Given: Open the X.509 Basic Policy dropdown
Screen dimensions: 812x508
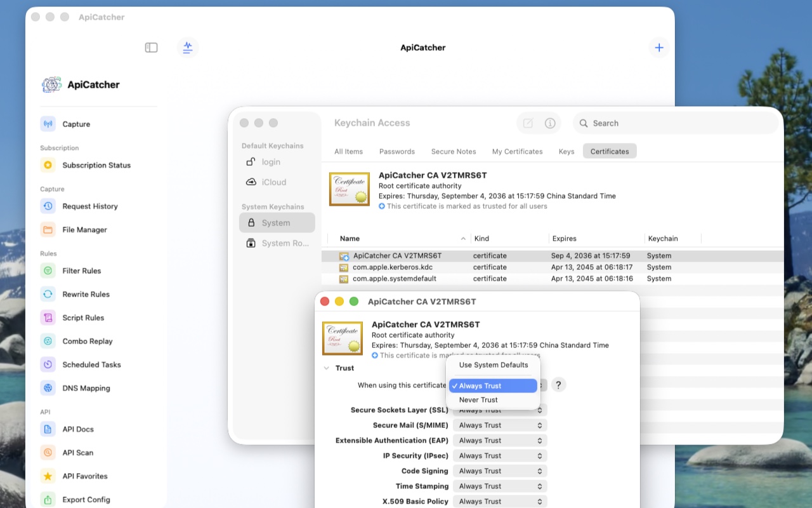Looking at the screenshot, I should 500,502.
